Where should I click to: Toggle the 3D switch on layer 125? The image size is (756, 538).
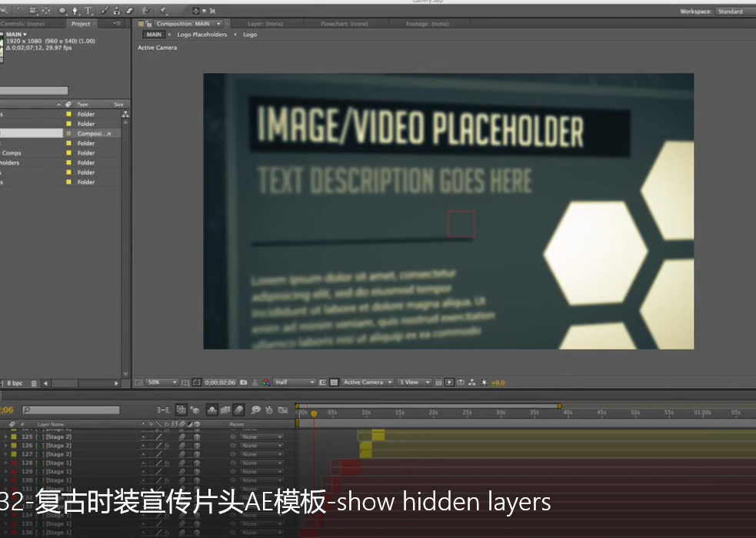tap(197, 437)
